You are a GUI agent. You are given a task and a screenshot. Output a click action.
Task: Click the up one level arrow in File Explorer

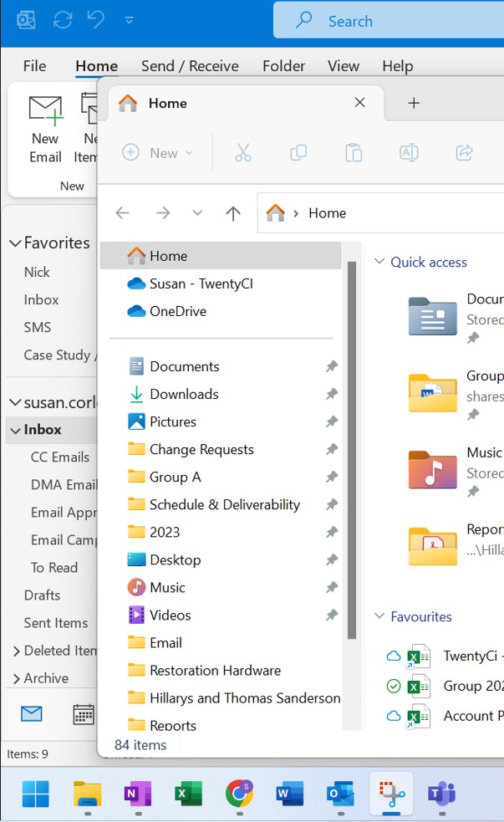pos(232,212)
